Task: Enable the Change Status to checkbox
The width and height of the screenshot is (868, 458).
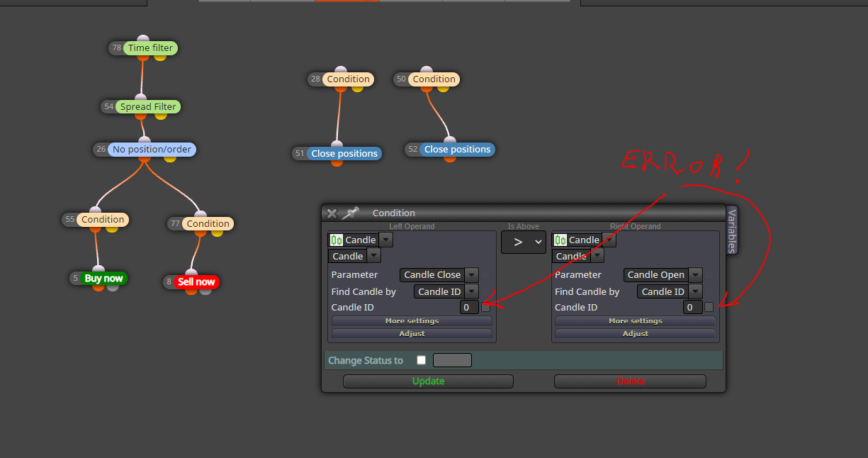Action: coord(422,360)
